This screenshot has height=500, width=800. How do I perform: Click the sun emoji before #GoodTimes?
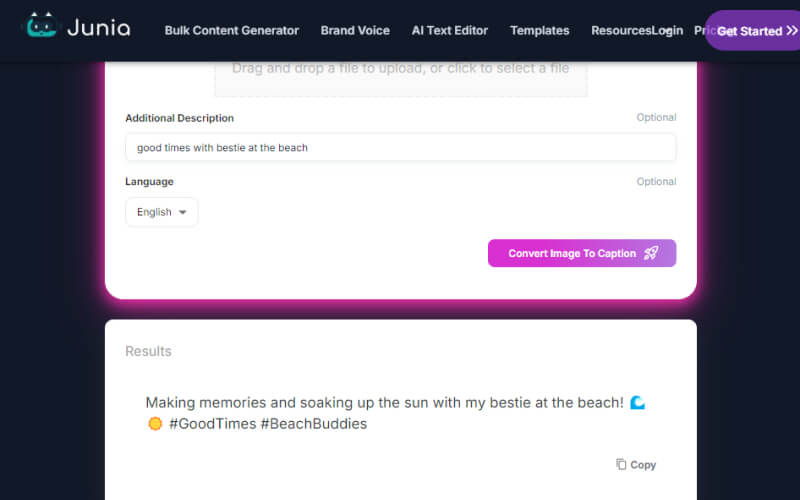tap(155, 424)
